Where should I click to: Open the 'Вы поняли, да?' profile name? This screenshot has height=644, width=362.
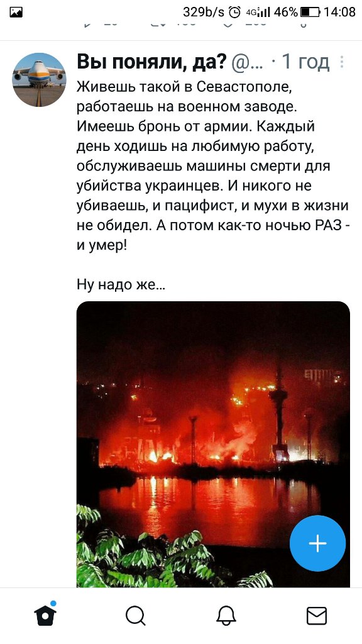[x=152, y=62]
